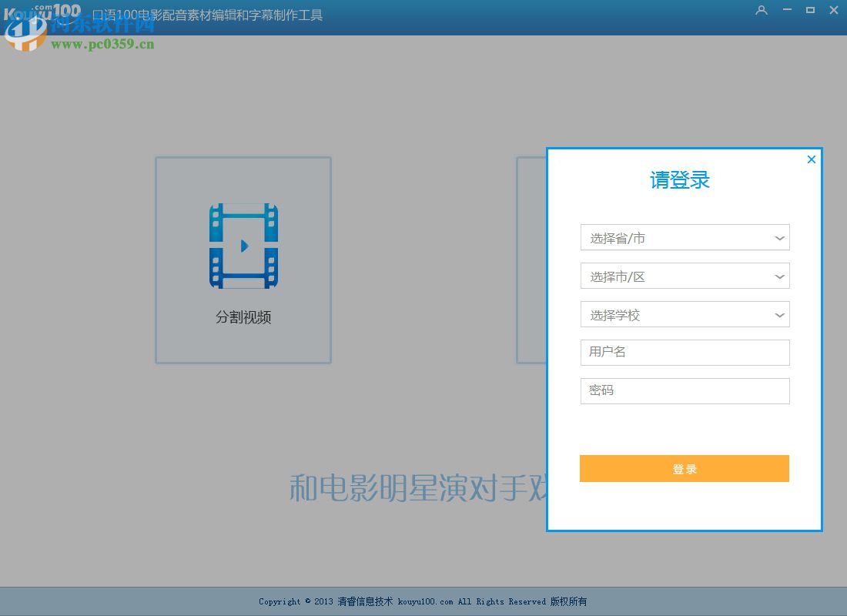
Task: Click the 用户名 username input field
Action: [685, 352]
